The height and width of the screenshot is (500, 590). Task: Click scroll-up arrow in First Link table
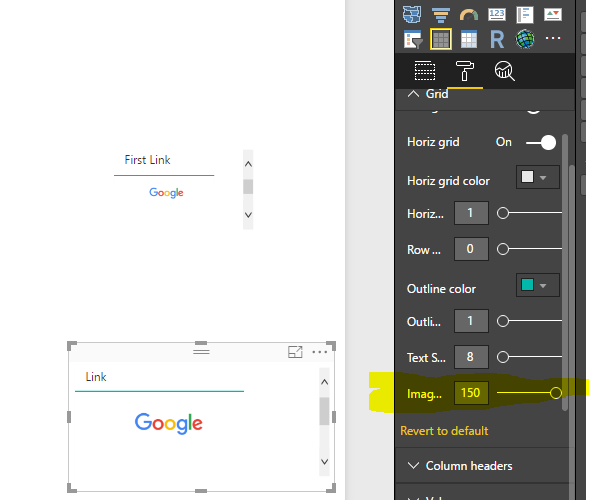click(248, 164)
